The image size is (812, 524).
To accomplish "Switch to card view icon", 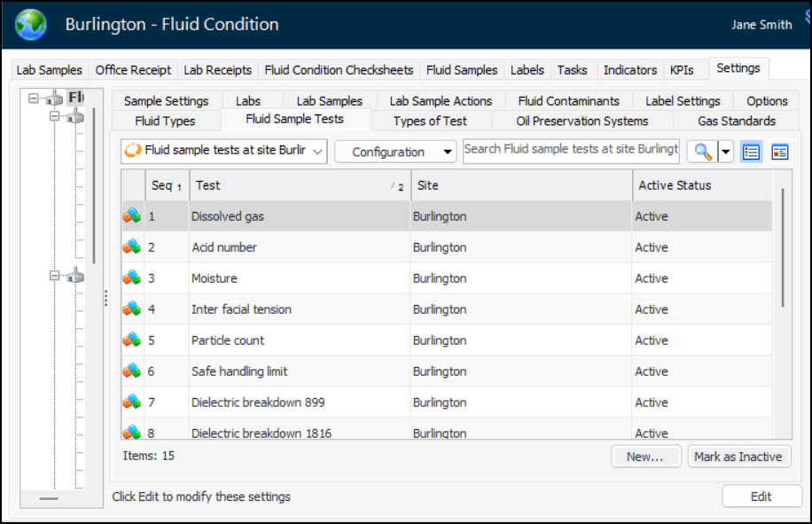I will tap(780, 152).
